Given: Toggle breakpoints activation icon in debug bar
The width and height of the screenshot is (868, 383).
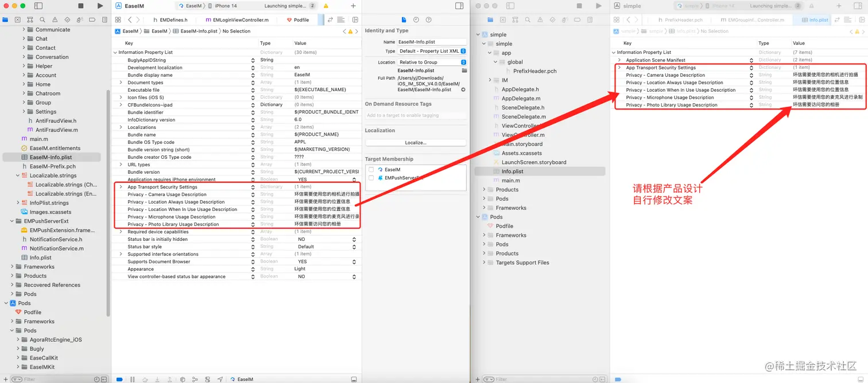Looking at the screenshot, I should coord(119,380).
